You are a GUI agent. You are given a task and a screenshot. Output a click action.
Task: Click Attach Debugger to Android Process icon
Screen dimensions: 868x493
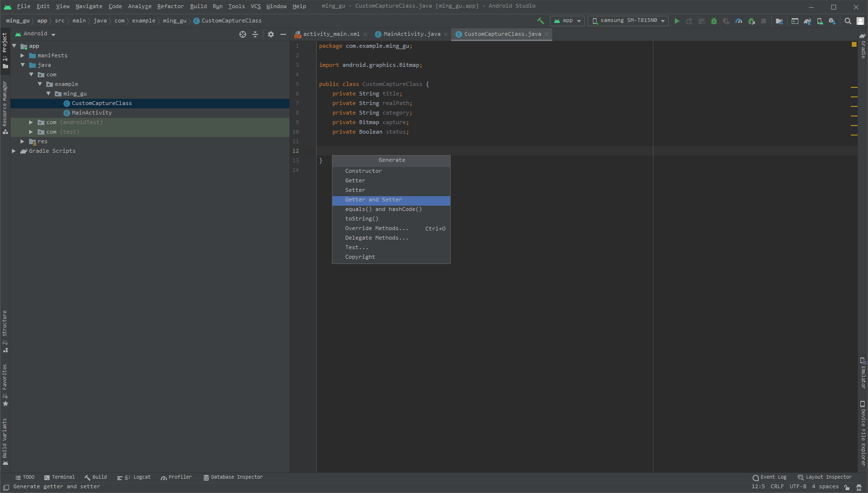(x=751, y=21)
